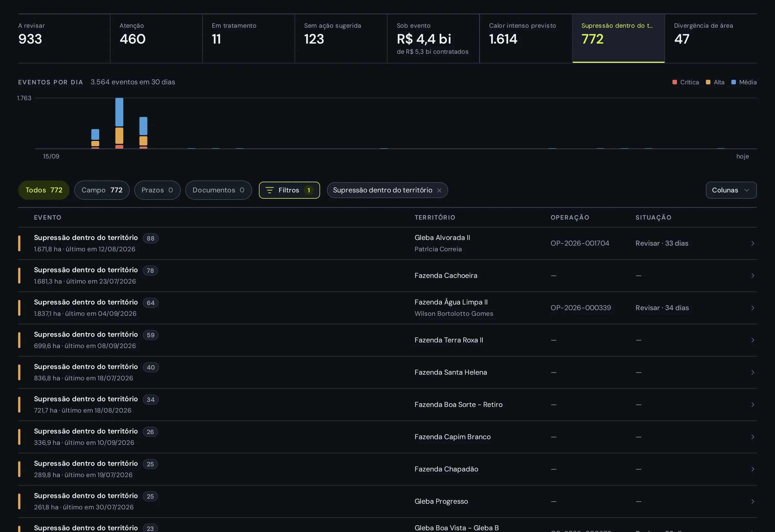
Task: Remove the Supressão dentro do território filter chip
Action: point(439,190)
